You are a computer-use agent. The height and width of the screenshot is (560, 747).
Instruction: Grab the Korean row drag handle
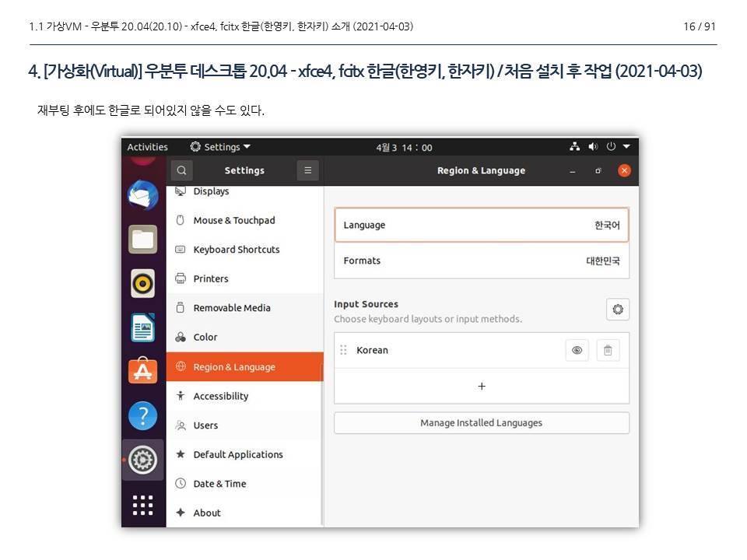coord(343,351)
